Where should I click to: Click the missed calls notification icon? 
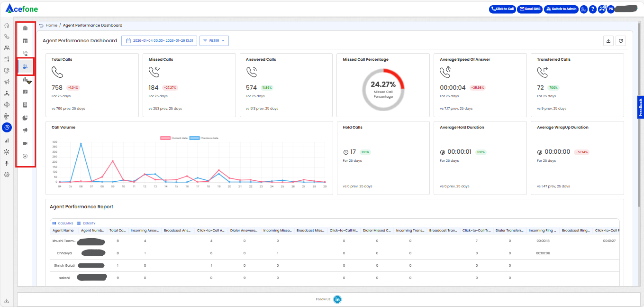point(602,9)
